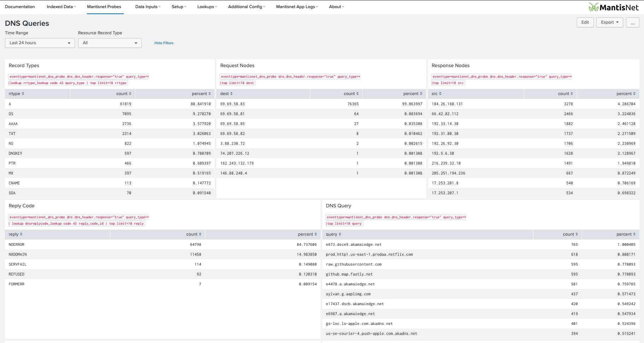Click dest 3.88.230.72 in Request Nodes
Screen dimensions: 644x343
[232, 143]
